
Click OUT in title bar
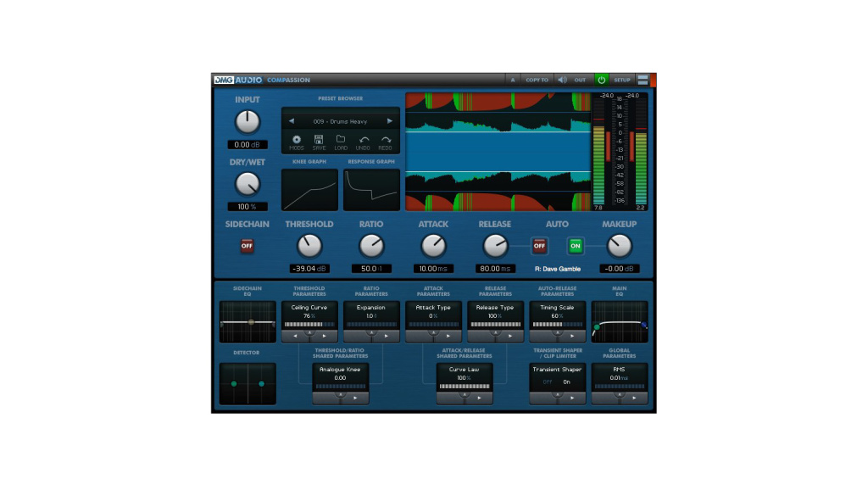(x=580, y=80)
